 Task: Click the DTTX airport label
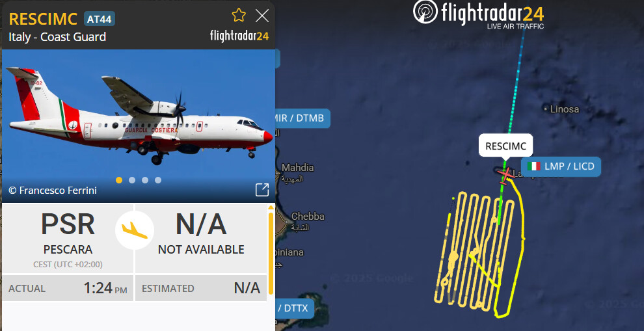tap(295, 308)
